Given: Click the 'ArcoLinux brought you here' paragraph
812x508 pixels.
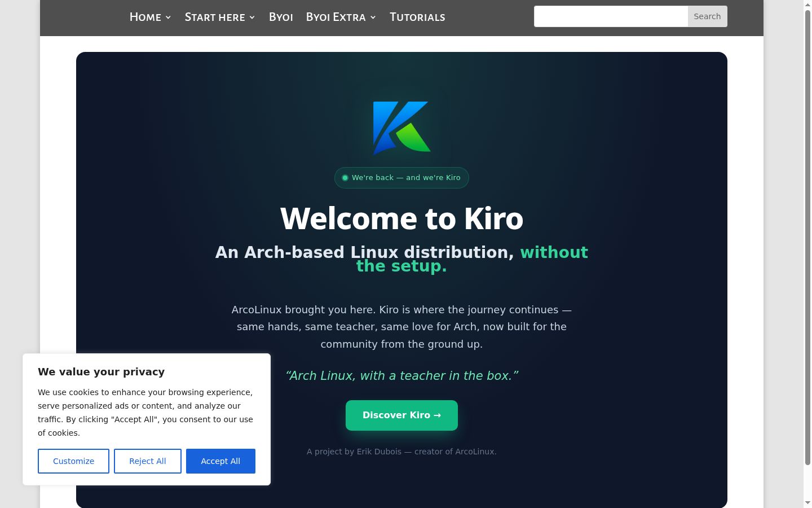Looking at the screenshot, I should click(x=401, y=327).
